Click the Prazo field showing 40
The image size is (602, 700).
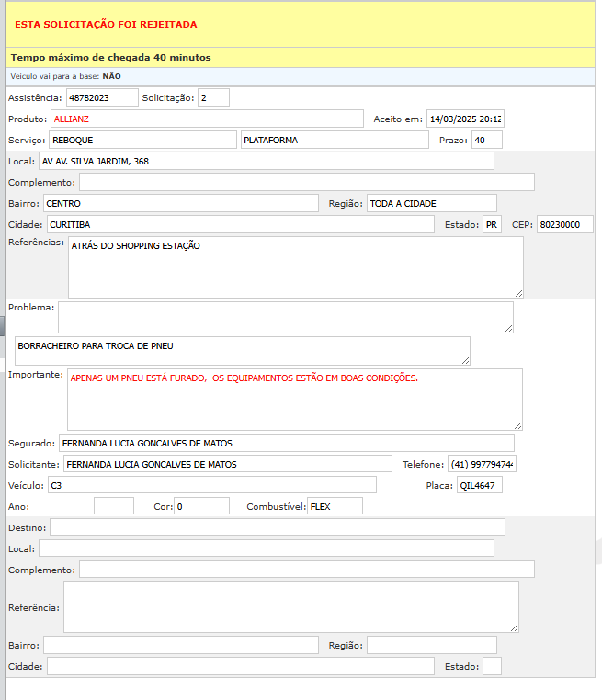click(x=485, y=140)
